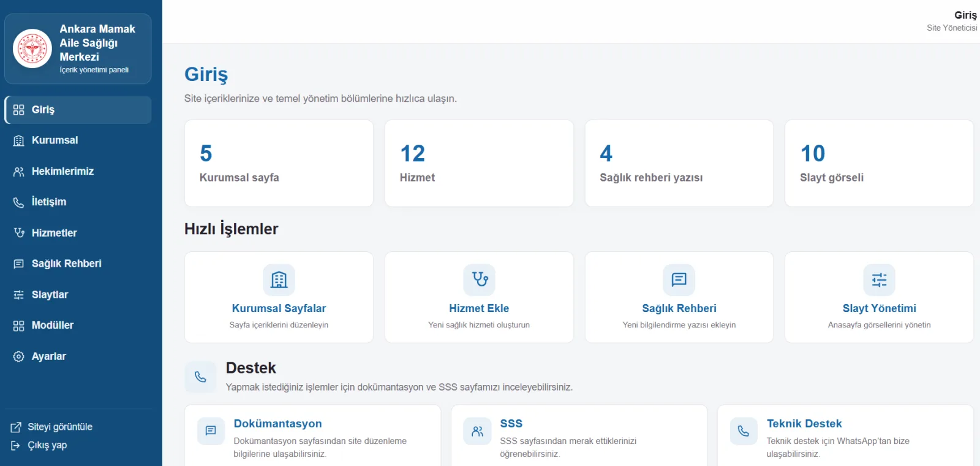Image resolution: width=980 pixels, height=466 pixels.
Task: Click the phone icon next to Destek heading
Action: pyautogui.click(x=200, y=377)
